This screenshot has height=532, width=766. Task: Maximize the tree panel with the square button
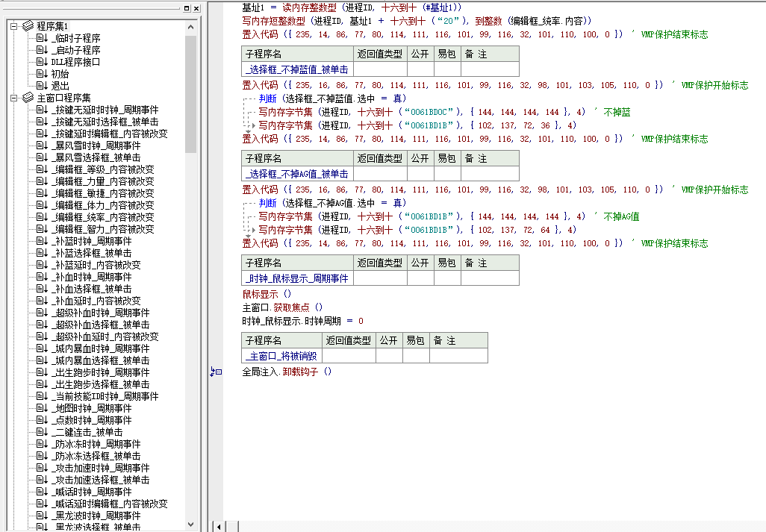[x=186, y=8]
